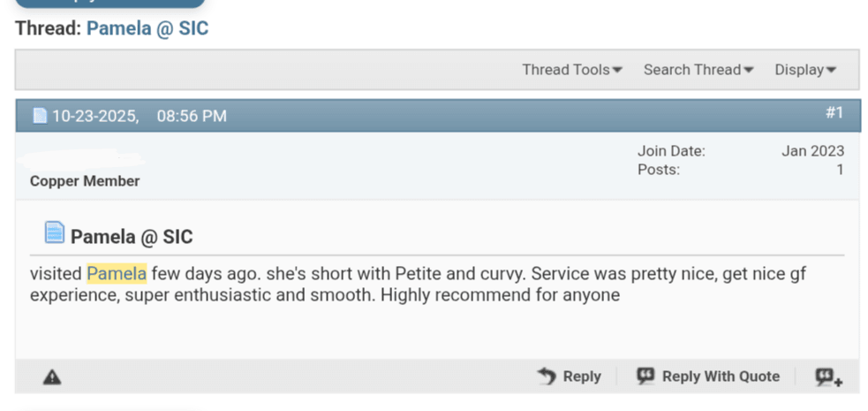Click the document icon beside the post date
This screenshot has height=411, width=868.
40,117
